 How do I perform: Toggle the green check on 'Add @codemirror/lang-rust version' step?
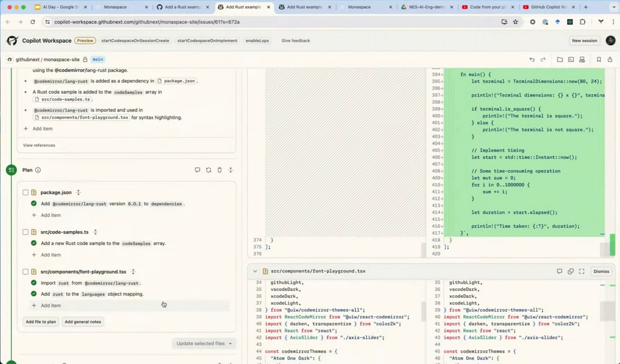[34, 203]
